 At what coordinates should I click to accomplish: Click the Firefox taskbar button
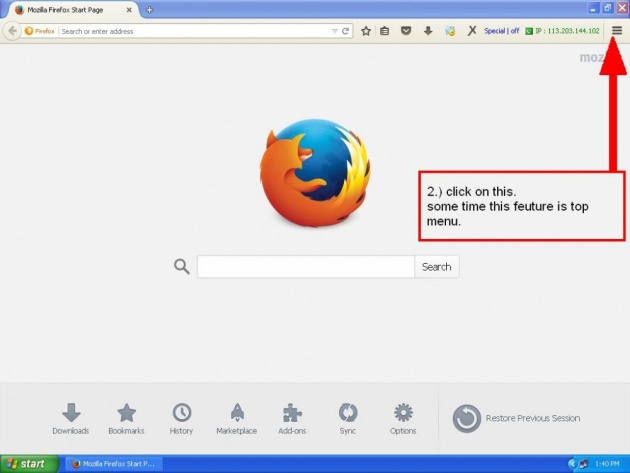[114, 464]
